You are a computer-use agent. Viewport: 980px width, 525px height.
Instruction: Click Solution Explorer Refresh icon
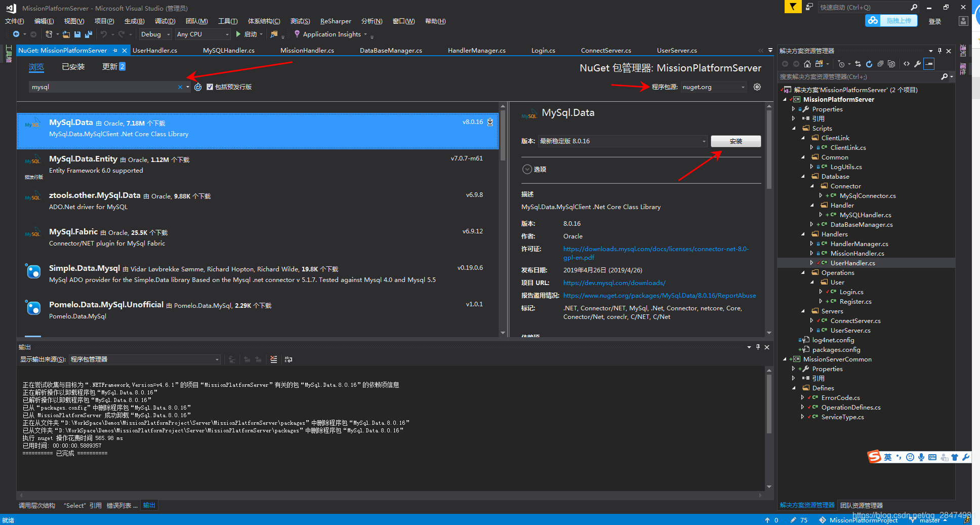point(869,64)
